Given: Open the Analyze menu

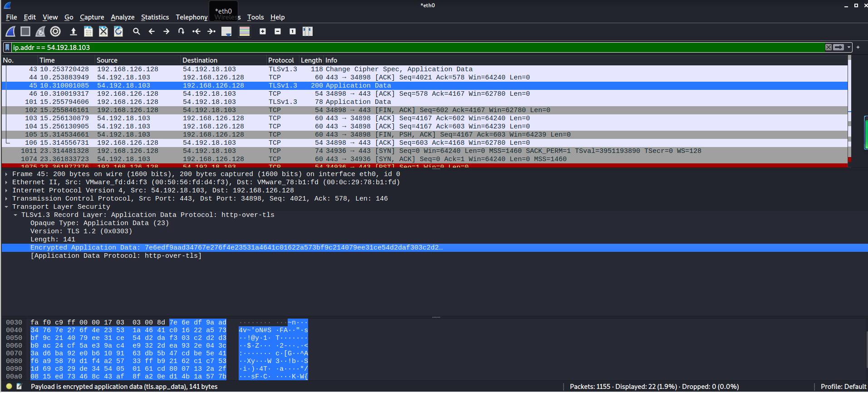Looking at the screenshot, I should [x=123, y=17].
